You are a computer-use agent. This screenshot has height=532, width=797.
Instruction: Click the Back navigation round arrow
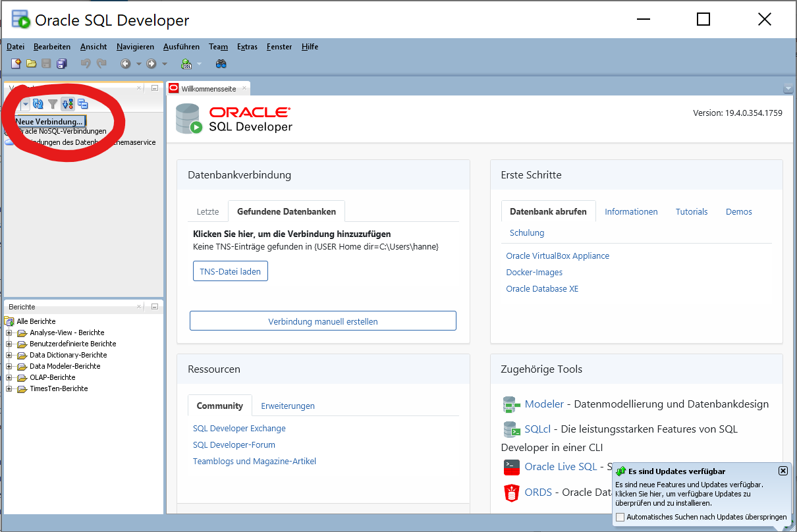[x=125, y=64]
